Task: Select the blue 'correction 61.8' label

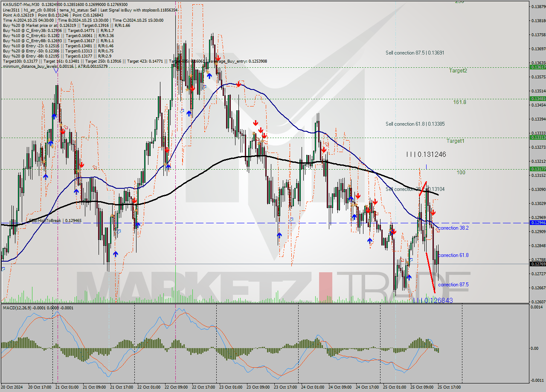Action: point(453,255)
